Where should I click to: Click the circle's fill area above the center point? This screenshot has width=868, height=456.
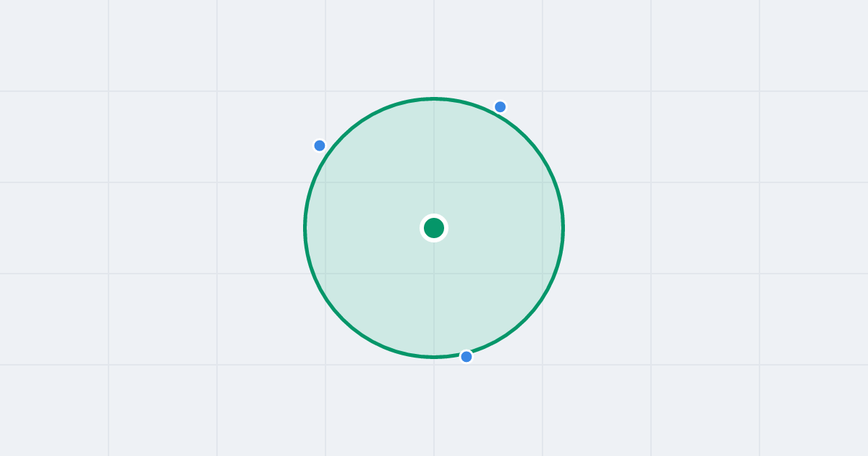pos(434,159)
